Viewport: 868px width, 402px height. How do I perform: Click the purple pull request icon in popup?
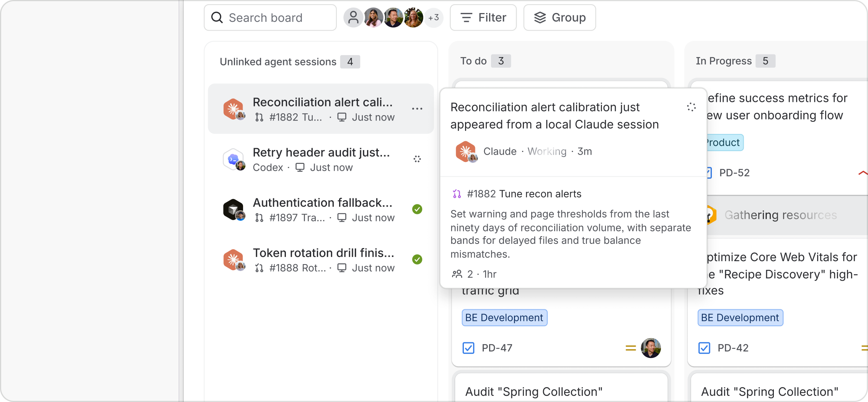457,194
